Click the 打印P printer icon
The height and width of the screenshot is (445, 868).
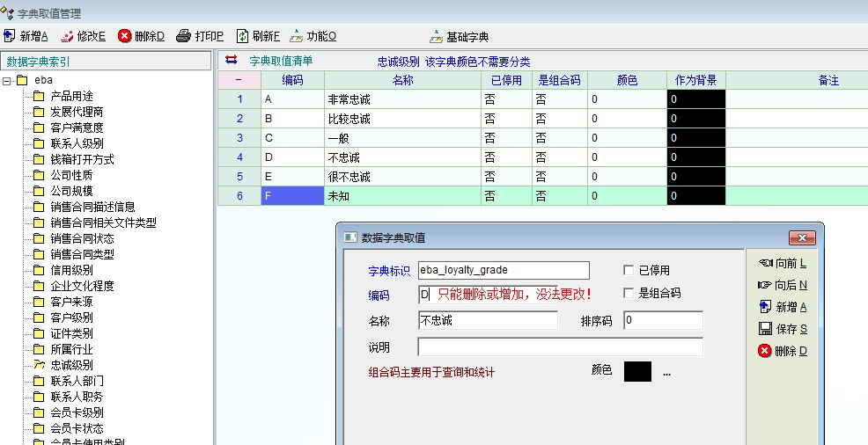pyautogui.click(x=183, y=36)
